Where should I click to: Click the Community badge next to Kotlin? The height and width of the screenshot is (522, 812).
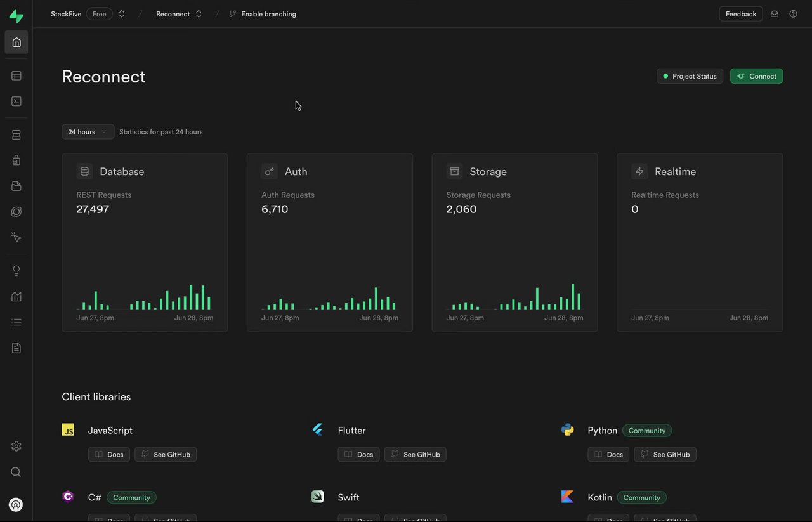(642, 498)
